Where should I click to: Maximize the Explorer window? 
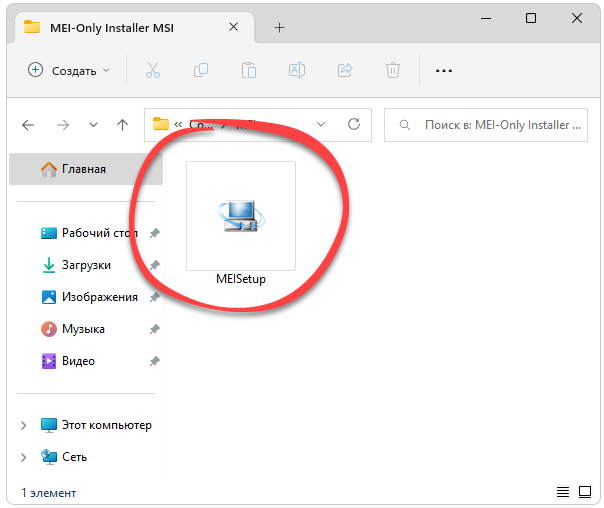point(531,18)
